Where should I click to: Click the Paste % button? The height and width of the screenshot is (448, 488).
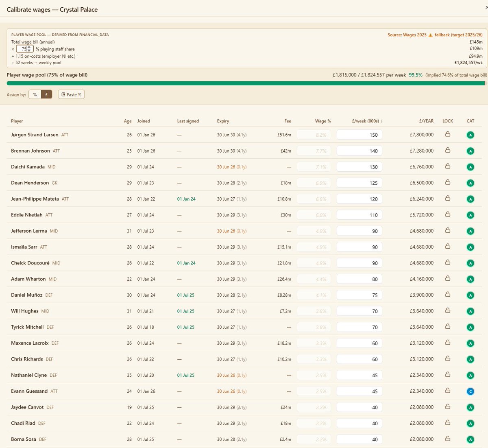click(71, 94)
